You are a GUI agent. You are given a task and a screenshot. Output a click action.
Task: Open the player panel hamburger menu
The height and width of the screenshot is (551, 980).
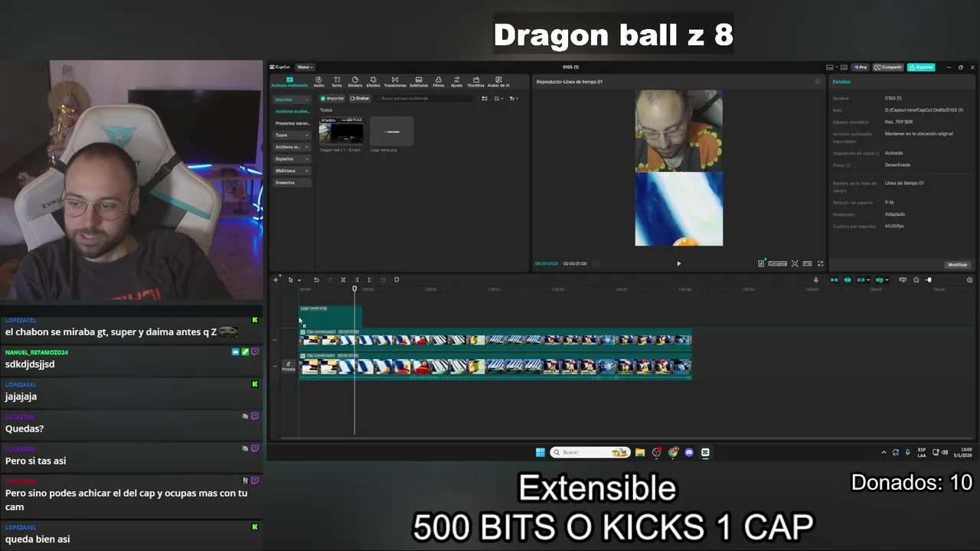pyautogui.click(x=817, y=82)
